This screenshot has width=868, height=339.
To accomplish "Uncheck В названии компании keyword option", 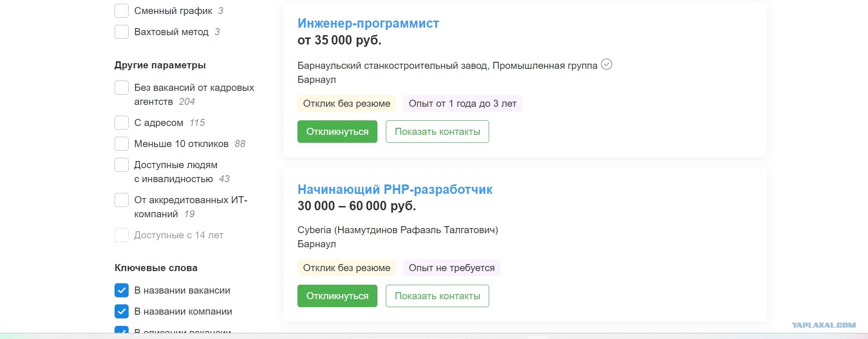I will pyautogui.click(x=122, y=311).
